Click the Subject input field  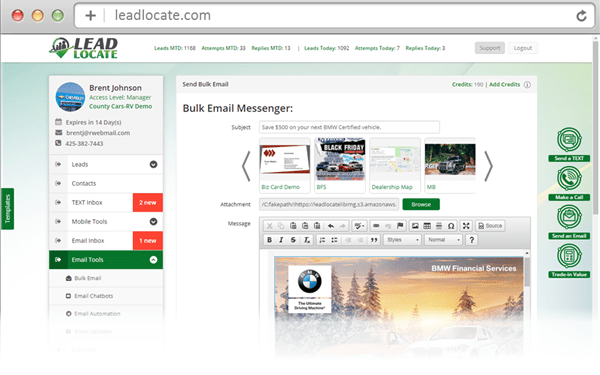click(x=349, y=127)
